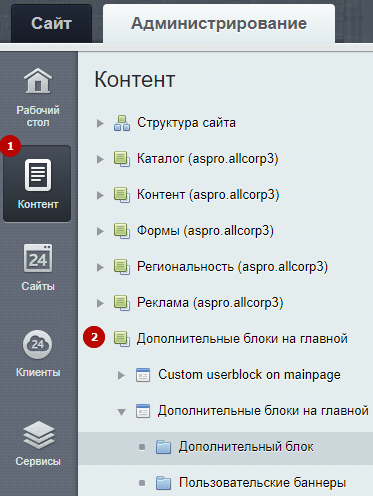Open Формы (aspro.allcorp3) item

[x=205, y=231]
